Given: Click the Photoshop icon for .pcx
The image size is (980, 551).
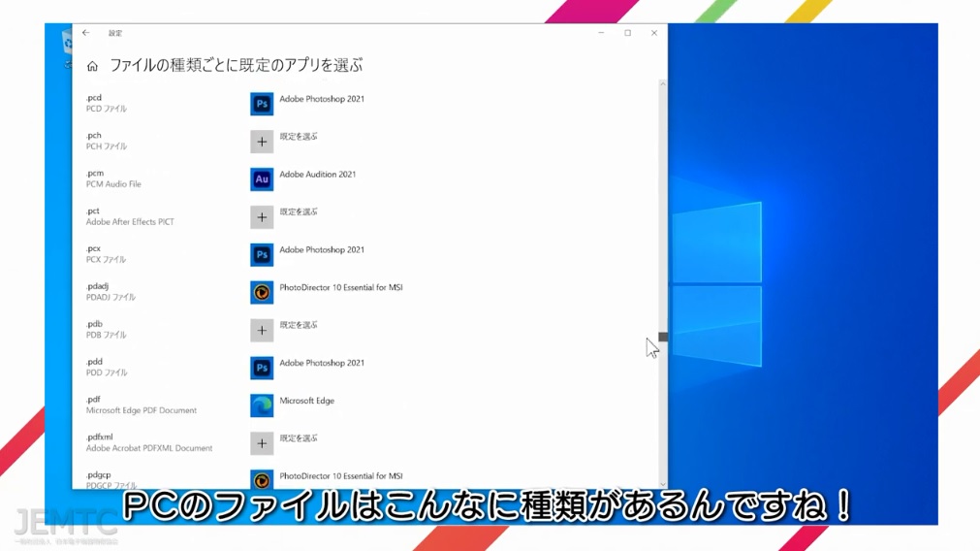Looking at the screenshot, I should pyautogui.click(x=262, y=255).
